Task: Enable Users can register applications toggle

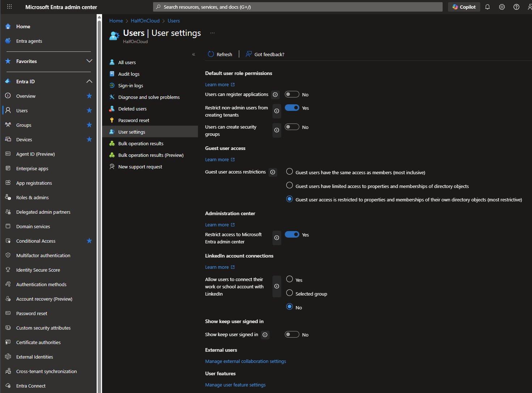Action: point(292,95)
